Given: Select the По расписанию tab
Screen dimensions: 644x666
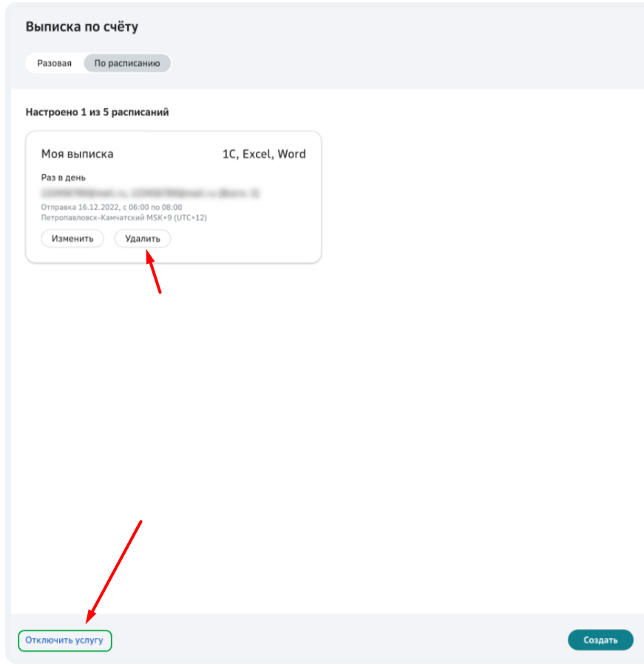Looking at the screenshot, I should [127, 64].
